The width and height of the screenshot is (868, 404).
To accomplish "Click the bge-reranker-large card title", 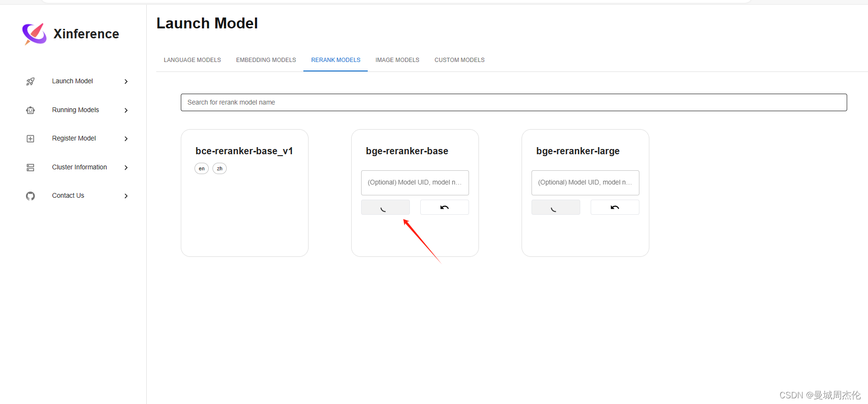I will click(578, 151).
